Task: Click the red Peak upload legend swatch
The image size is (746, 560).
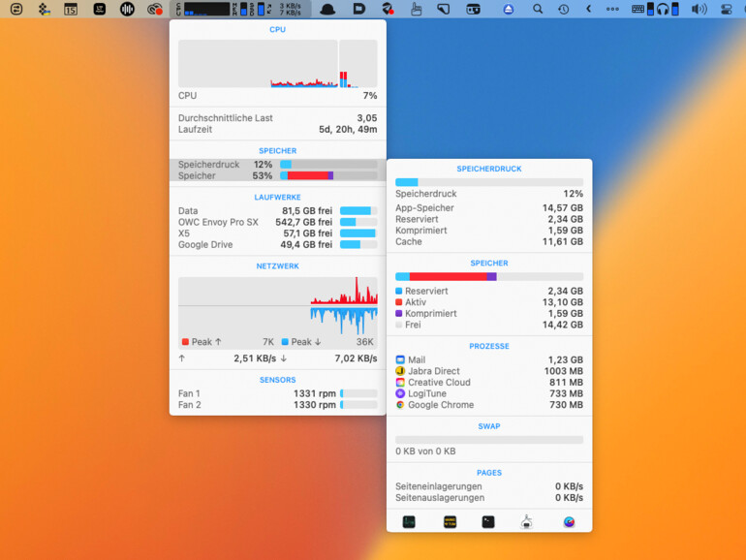Action: click(x=186, y=342)
